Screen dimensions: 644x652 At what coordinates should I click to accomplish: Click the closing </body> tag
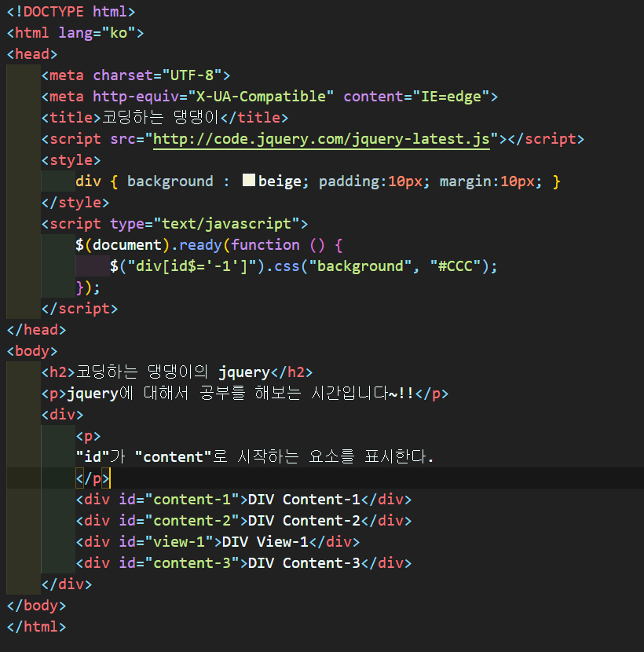pos(37,606)
